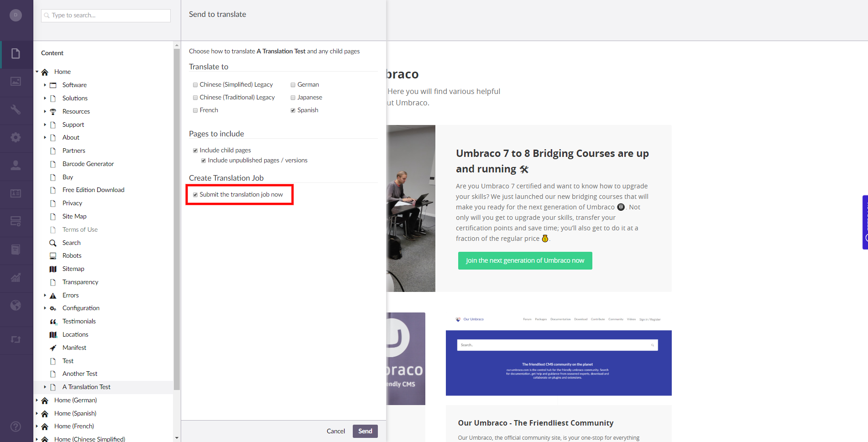Click the tree scrollbar up arrow

click(x=177, y=45)
